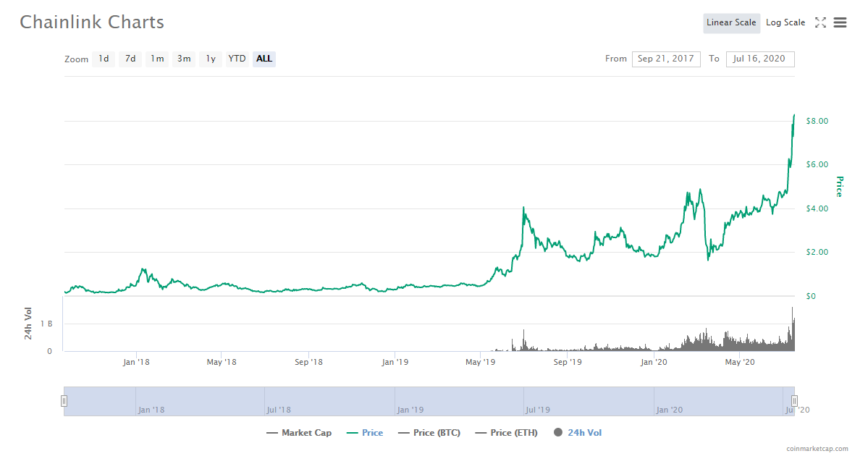Set zoom range to YTD
The height and width of the screenshot is (464, 868).
tap(237, 59)
